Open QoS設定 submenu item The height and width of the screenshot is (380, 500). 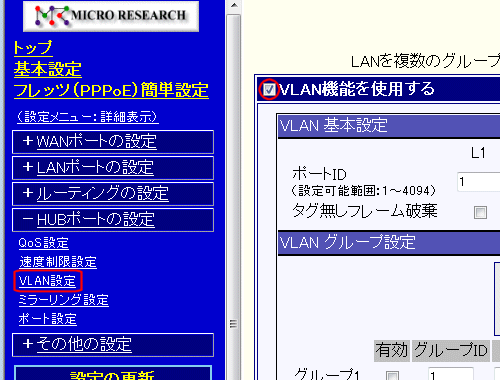pos(44,243)
